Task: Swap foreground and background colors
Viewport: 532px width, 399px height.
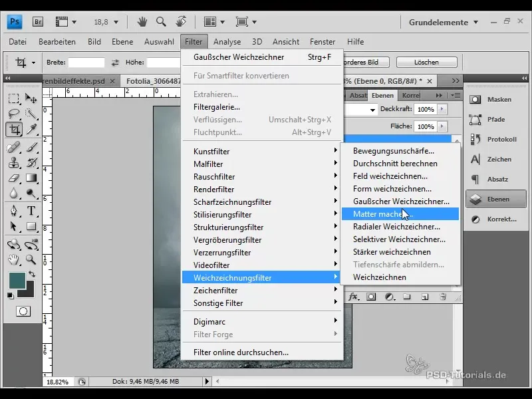Action: coord(32,273)
